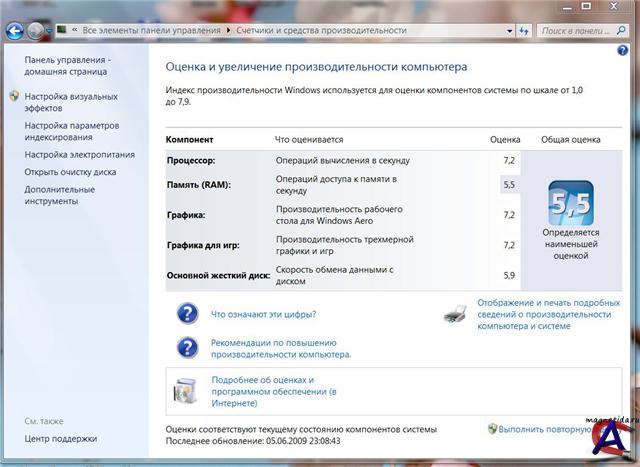This screenshot has width=640, height=467.
Task: Select 'Все элементы панели управления' breadcrumb
Action: pos(151,30)
